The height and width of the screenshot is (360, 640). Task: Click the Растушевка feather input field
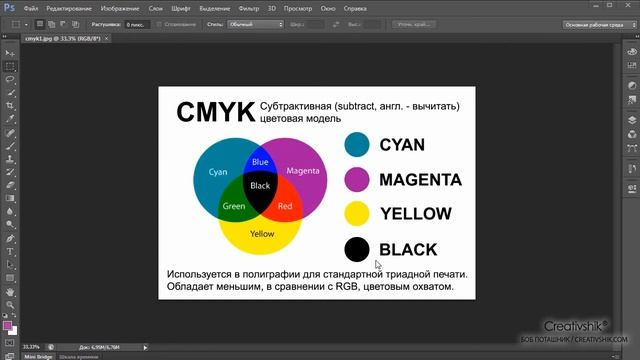(x=137, y=25)
